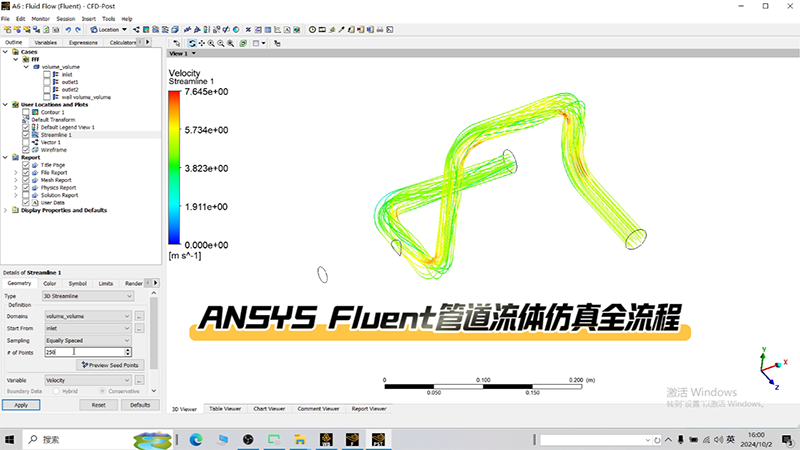The width and height of the screenshot is (800, 450).
Task: Open the Location dropdown in toolbar
Action: click(108, 30)
